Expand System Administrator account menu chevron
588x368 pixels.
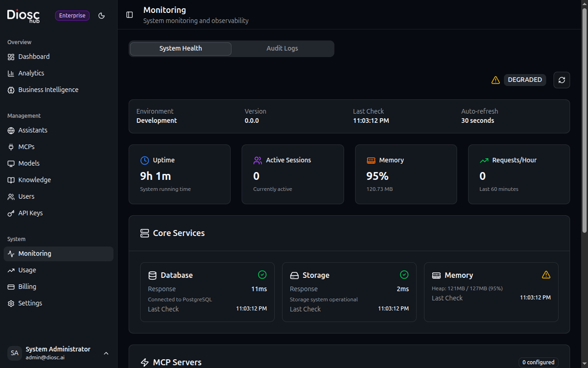106,353
